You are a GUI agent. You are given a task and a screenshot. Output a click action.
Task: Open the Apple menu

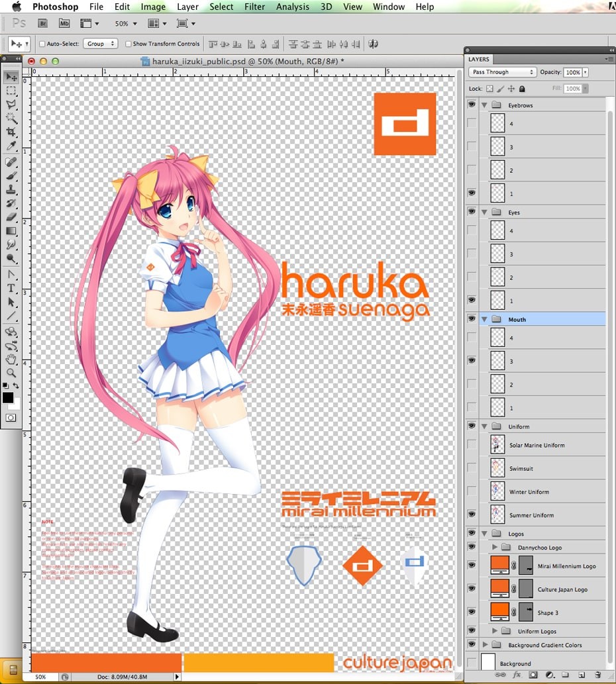click(x=16, y=6)
